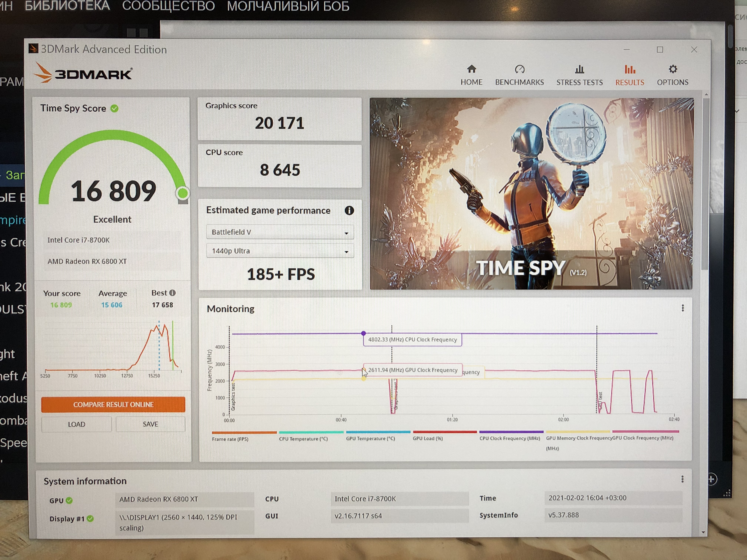Open Benchmarks gauge icon
Image resolution: width=747 pixels, height=560 pixels.
(x=519, y=69)
